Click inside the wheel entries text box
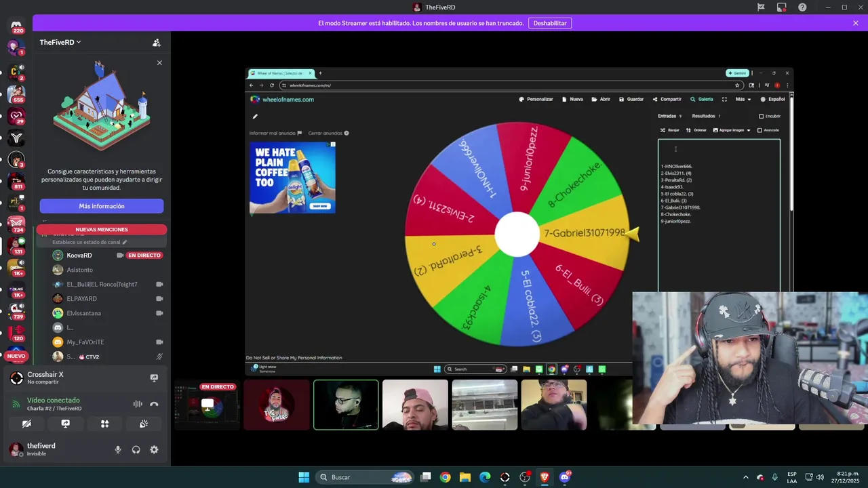 coord(719,216)
